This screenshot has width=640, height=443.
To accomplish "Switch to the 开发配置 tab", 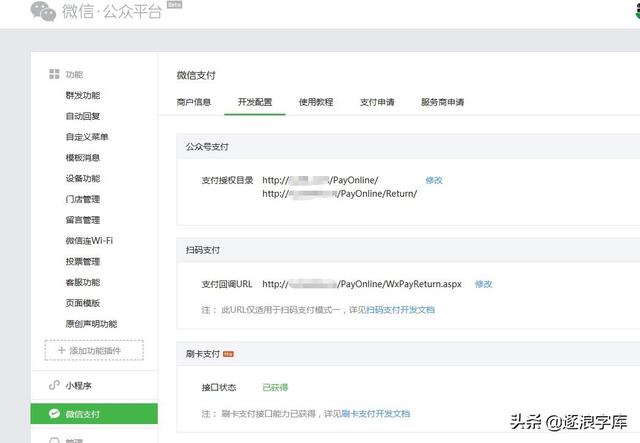I will tap(255, 102).
